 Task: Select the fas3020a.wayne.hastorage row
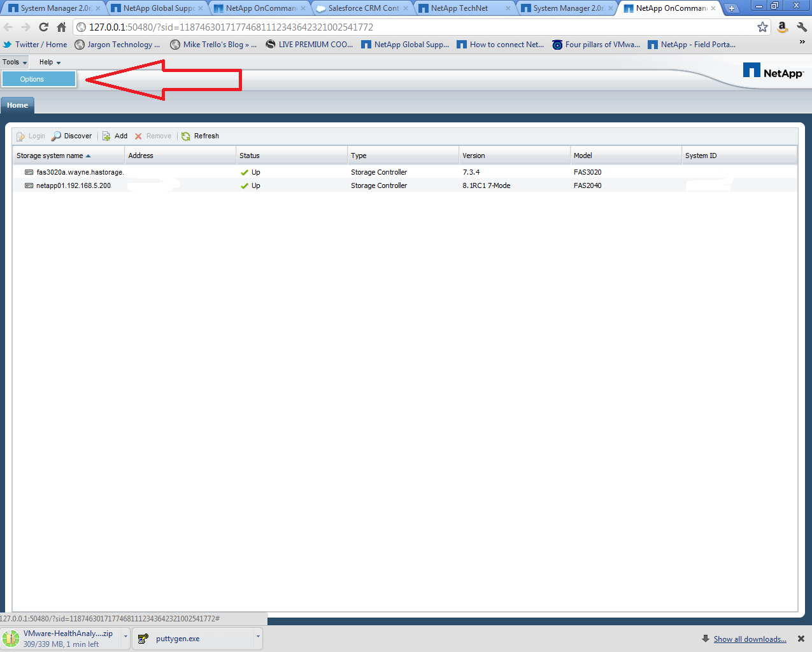pos(405,172)
